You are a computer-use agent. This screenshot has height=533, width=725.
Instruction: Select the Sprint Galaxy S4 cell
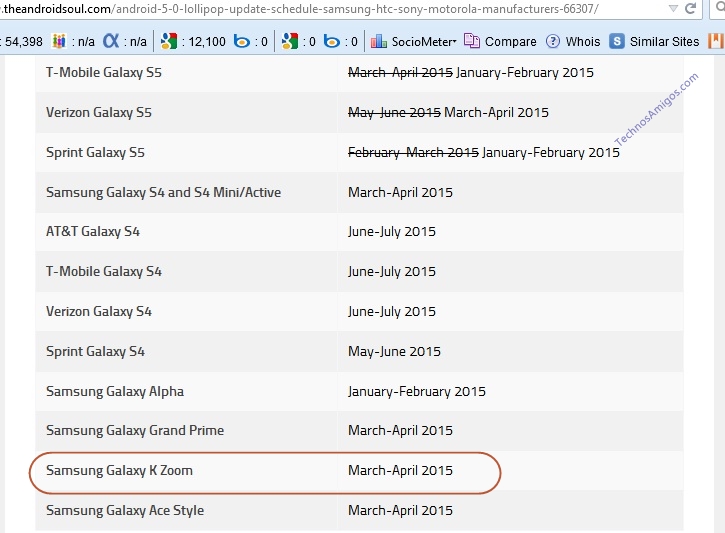(x=186, y=351)
